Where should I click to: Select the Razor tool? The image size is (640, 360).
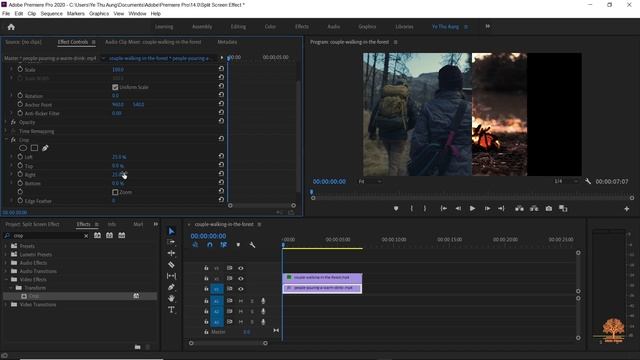click(x=171, y=264)
